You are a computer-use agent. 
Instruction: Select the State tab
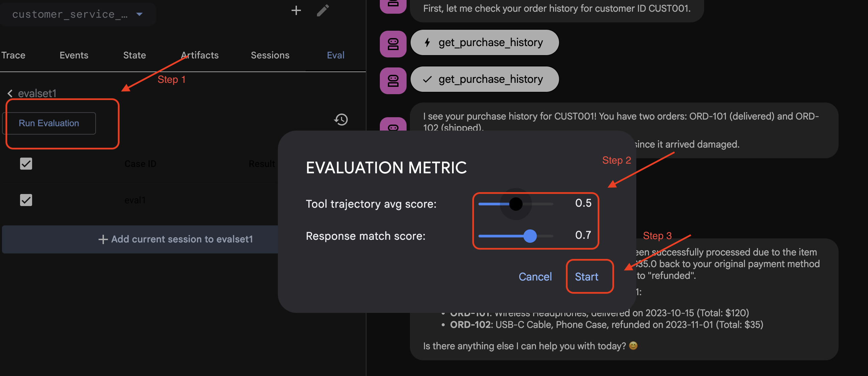pyautogui.click(x=134, y=55)
